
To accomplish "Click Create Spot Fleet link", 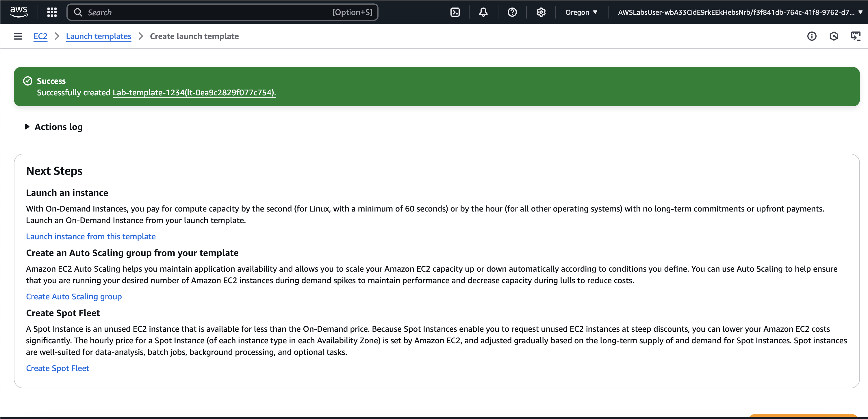I will pyautogui.click(x=58, y=368).
